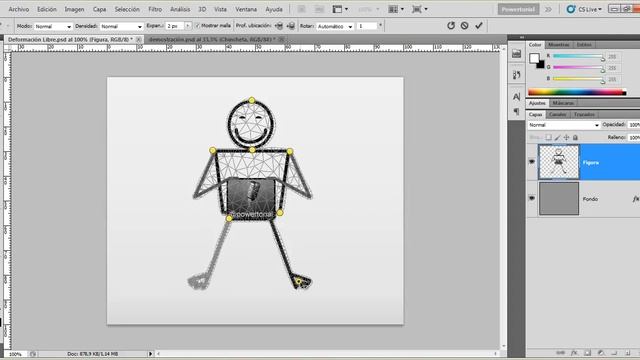
Task: Click the Relleno value field
Action: pyautogui.click(x=634, y=138)
